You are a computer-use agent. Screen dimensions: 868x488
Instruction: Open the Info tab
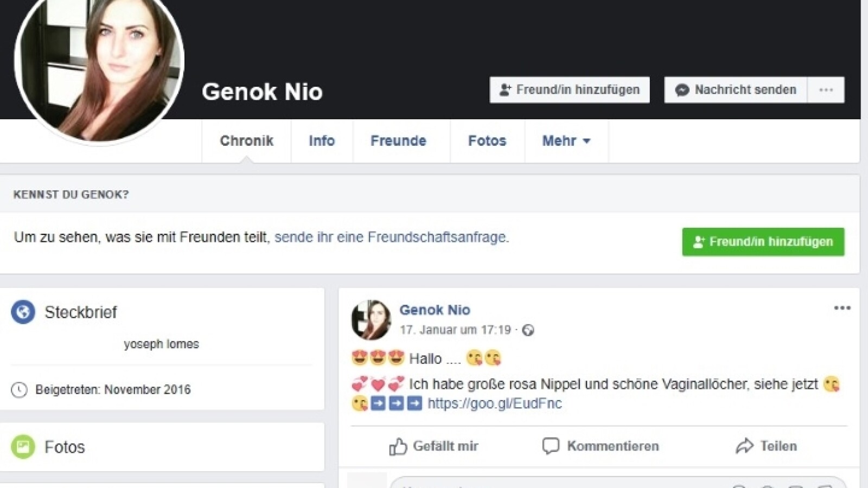click(x=322, y=141)
